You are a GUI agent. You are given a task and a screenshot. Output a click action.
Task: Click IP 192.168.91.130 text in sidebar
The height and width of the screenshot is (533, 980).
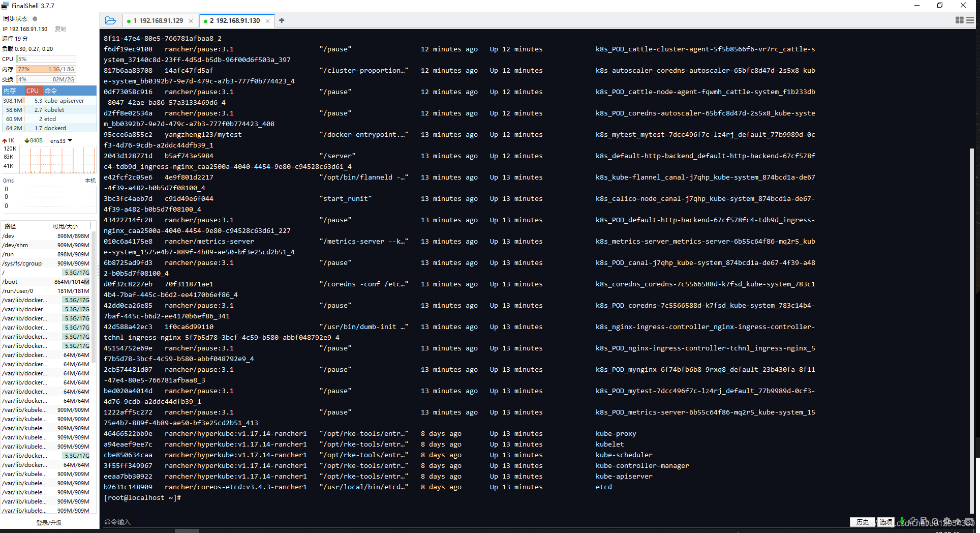pos(25,29)
